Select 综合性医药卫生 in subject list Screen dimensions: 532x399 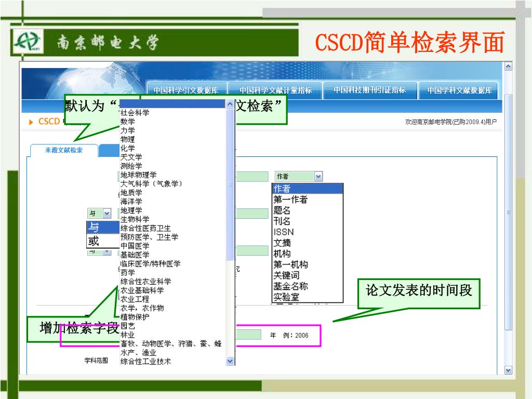172,229
